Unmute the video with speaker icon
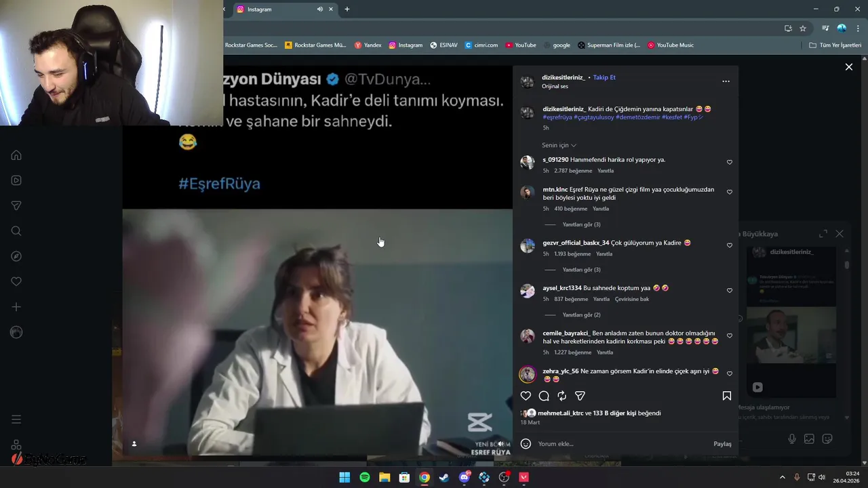 500,444
